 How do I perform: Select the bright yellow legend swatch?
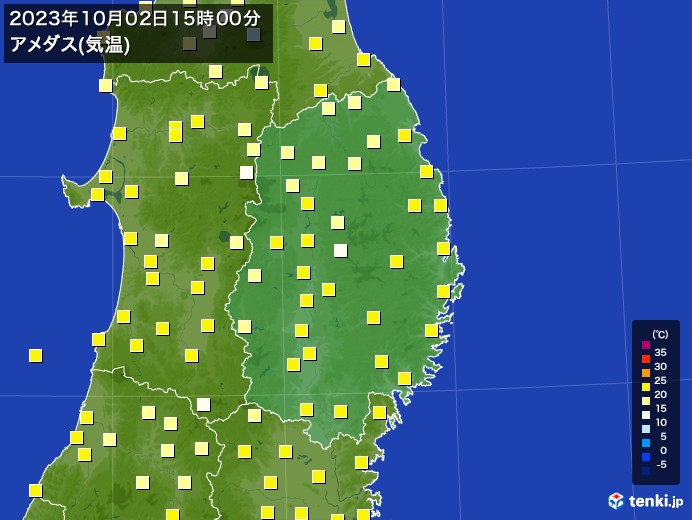tap(646, 387)
